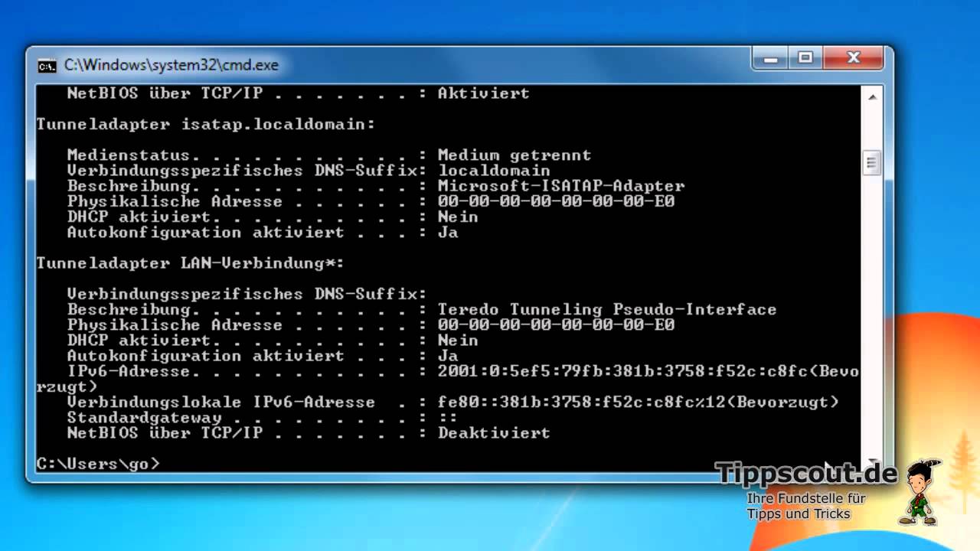Click the text "Teredo Tunneling Pseudo-Interface"
The image size is (980, 551).
pyautogui.click(x=607, y=310)
